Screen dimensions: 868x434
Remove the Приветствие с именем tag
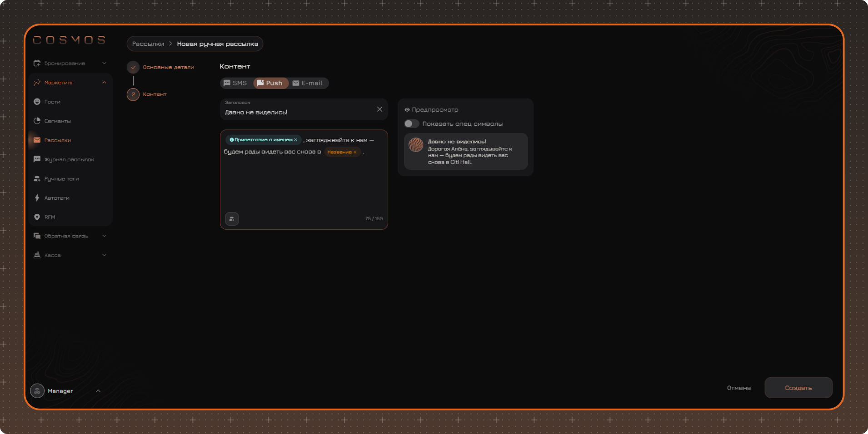(x=295, y=140)
